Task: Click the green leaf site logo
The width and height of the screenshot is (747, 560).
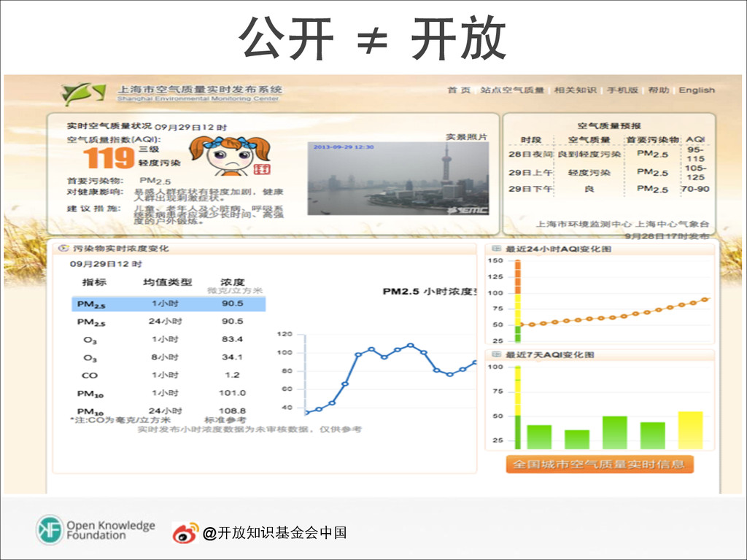Action: coord(83,94)
